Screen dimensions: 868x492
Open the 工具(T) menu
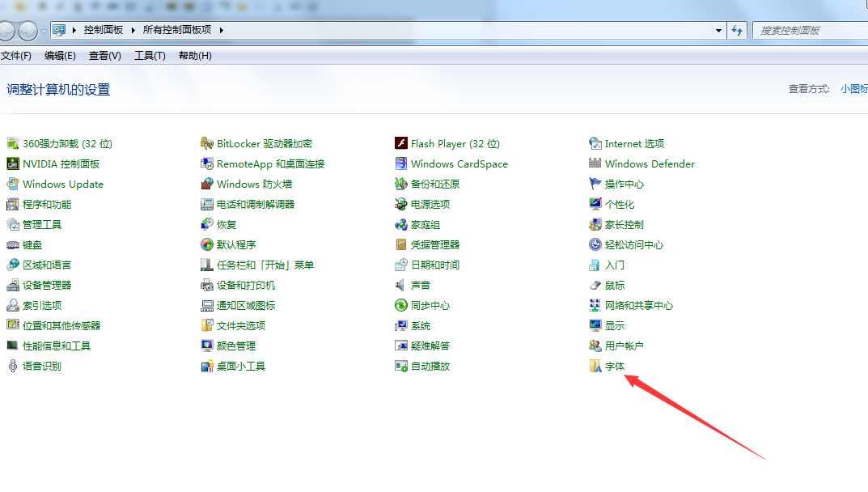pyautogui.click(x=150, y=56)
